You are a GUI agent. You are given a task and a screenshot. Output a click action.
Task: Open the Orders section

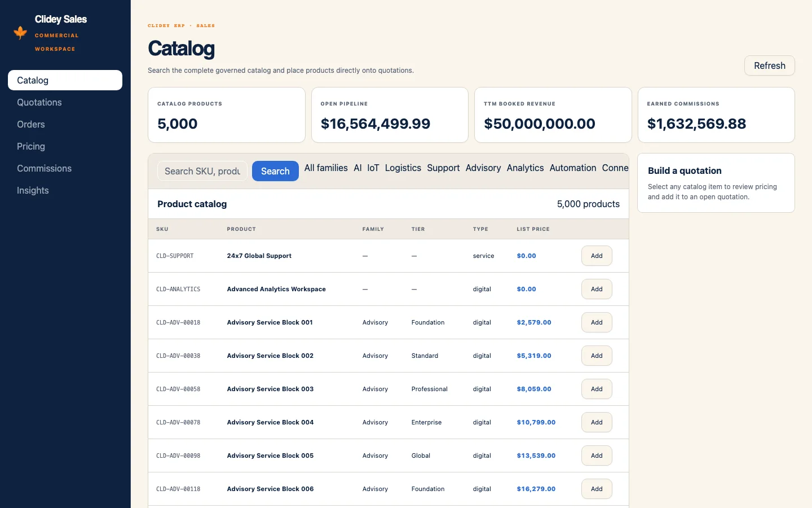point(65,124)
